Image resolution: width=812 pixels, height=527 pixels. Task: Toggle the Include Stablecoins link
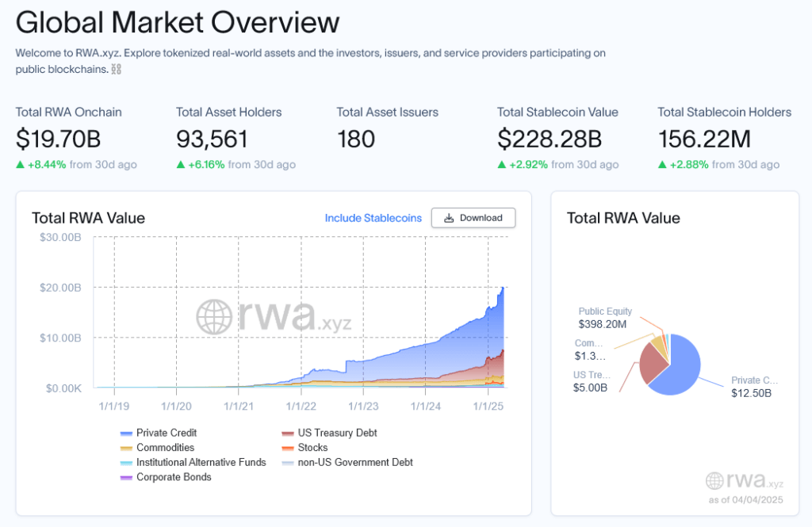[373, 218]
